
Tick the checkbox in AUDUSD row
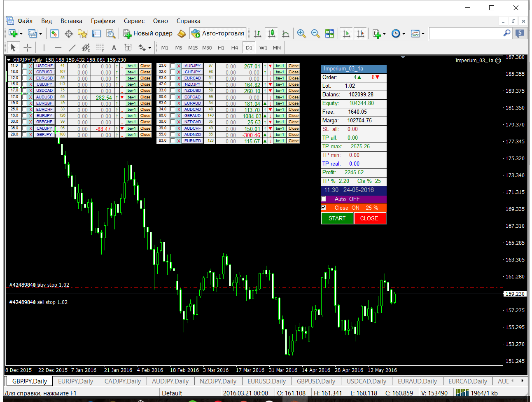click(x=25, y=97)
